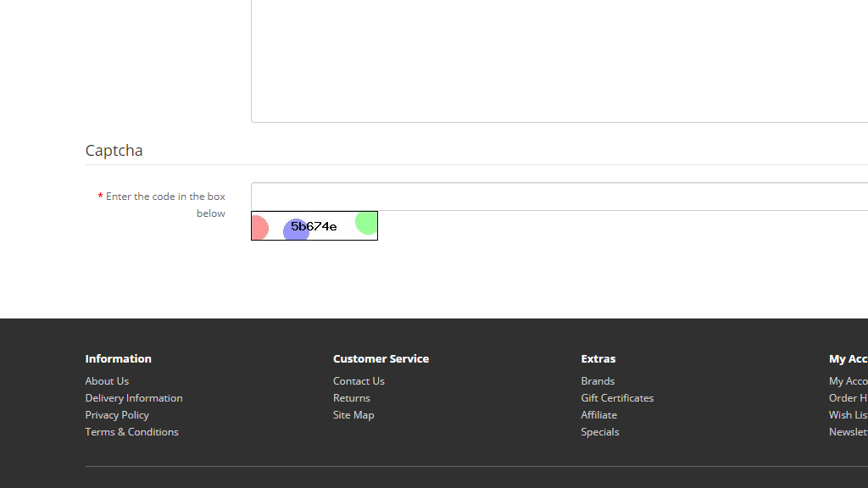Click the 'Enter the code in the box below' label

(165, 204)
